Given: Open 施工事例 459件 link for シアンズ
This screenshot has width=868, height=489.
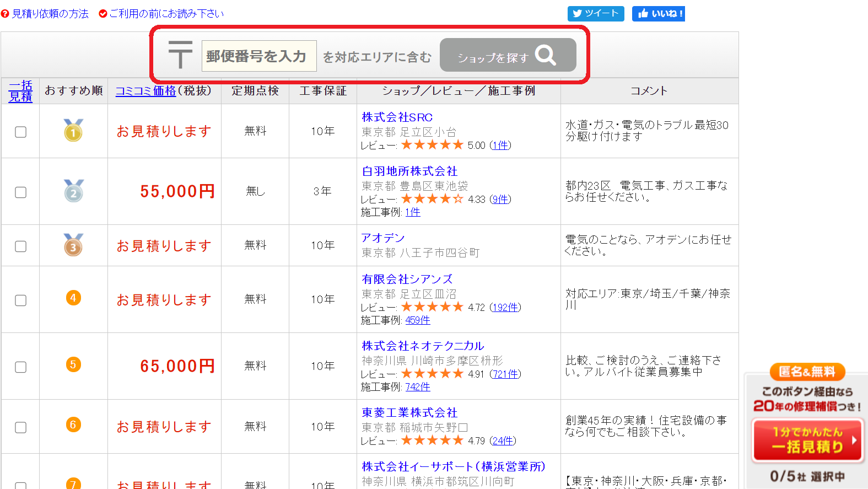Looking at the screenshot, I should pyautogui.click(x=418, y=320).
